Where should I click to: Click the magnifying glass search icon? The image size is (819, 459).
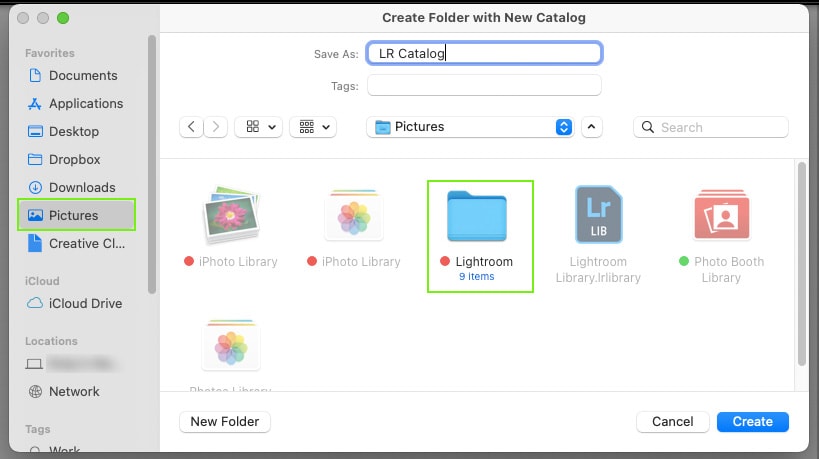coord(648,127)
